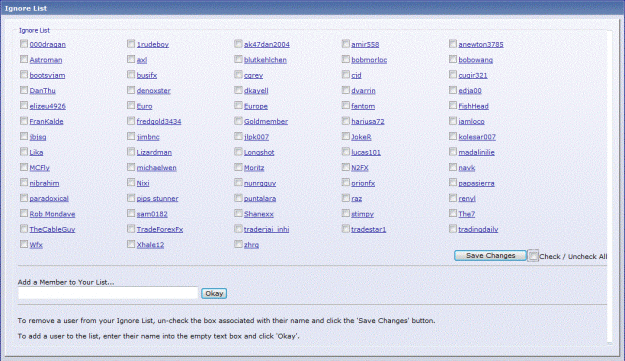Toggle the checkbox beside Xhale12
625x361 pixels.
[131, 244]
